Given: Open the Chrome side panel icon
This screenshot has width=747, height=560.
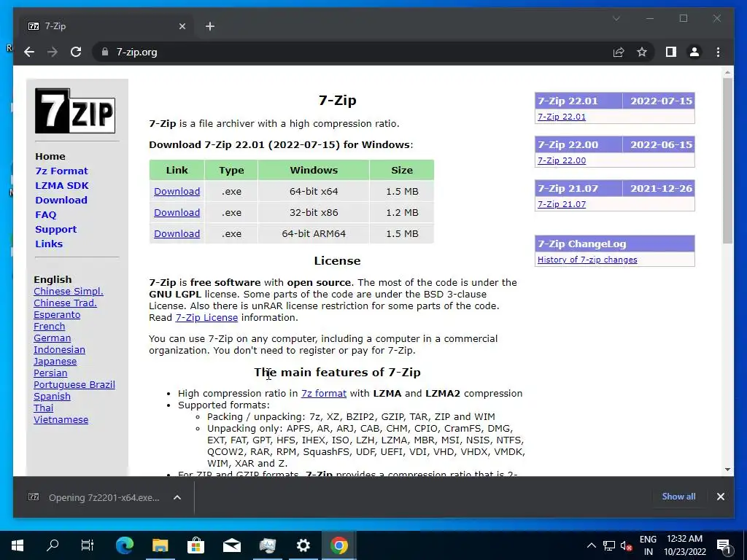Looking at the screenshot, I should click(671, 52).
